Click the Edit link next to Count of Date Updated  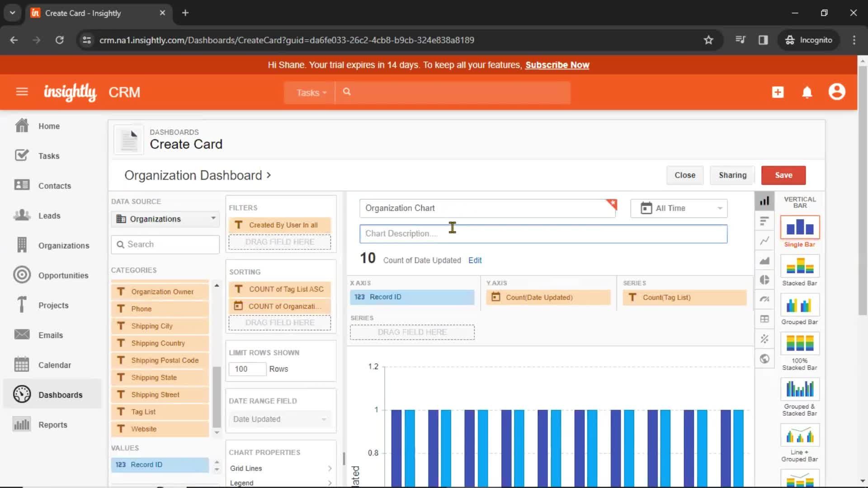(475, 260)
